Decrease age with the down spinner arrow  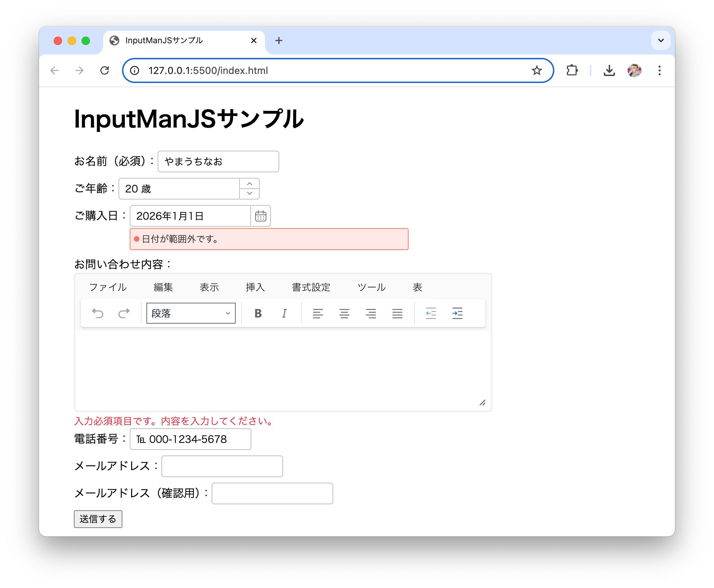[x=249, y=194]
